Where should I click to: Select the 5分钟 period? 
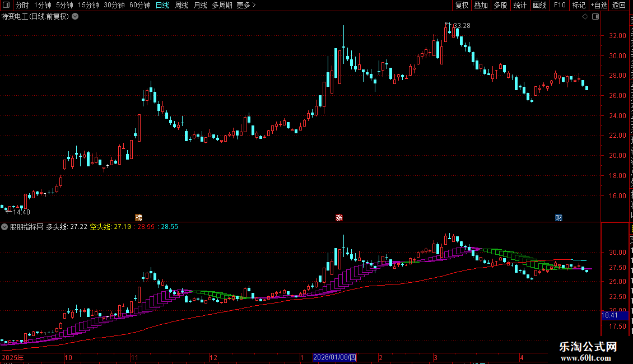(x=64, y=5)
